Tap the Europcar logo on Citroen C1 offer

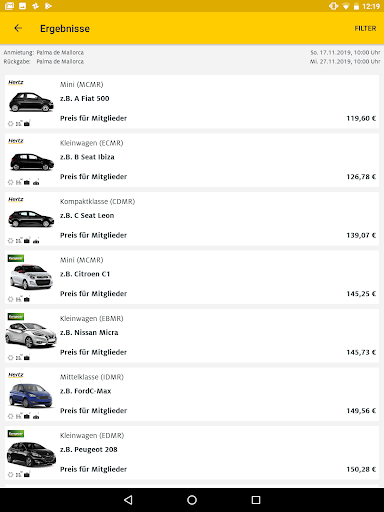(16, 258)
